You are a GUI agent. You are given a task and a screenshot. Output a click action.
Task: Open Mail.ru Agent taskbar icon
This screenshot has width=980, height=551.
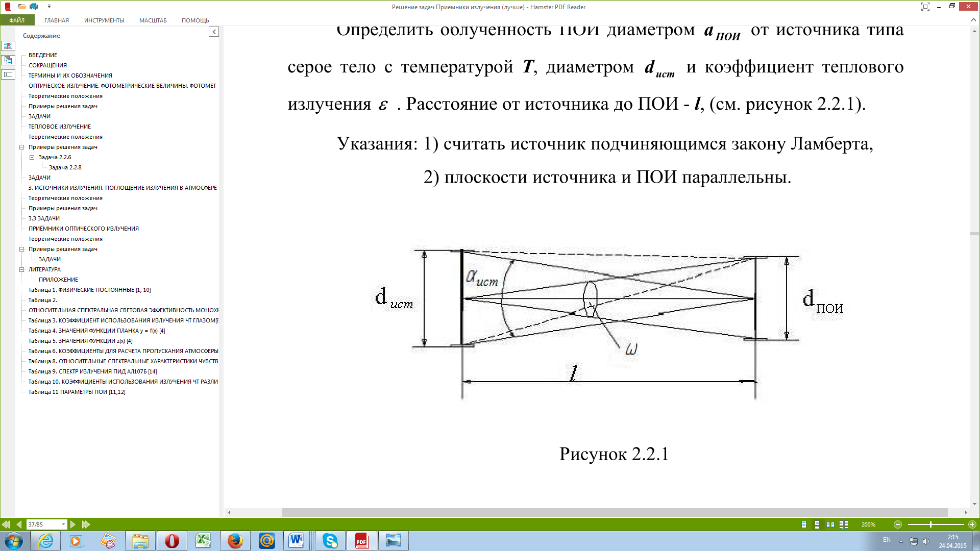[x=266, y=541]
